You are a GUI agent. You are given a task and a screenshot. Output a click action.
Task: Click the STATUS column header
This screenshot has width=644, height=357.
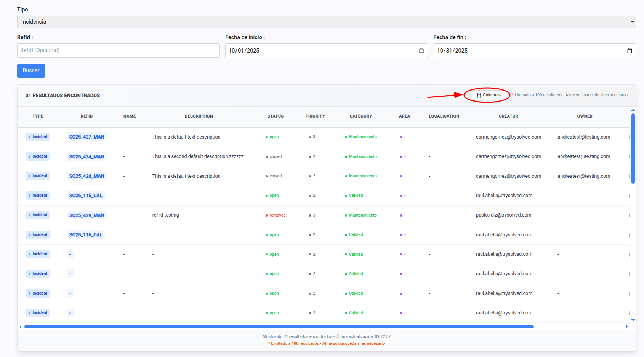[x=275, y=116]
